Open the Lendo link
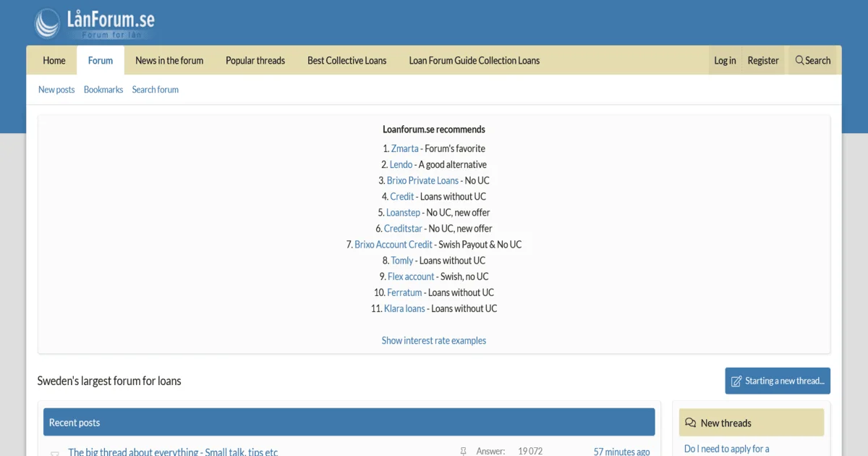 pyautogui.click(x=401, y=164)
